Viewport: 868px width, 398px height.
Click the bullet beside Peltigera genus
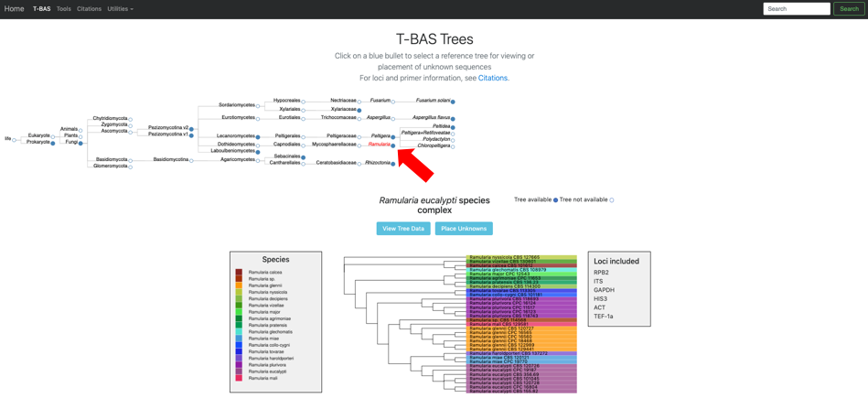(393, 136)
